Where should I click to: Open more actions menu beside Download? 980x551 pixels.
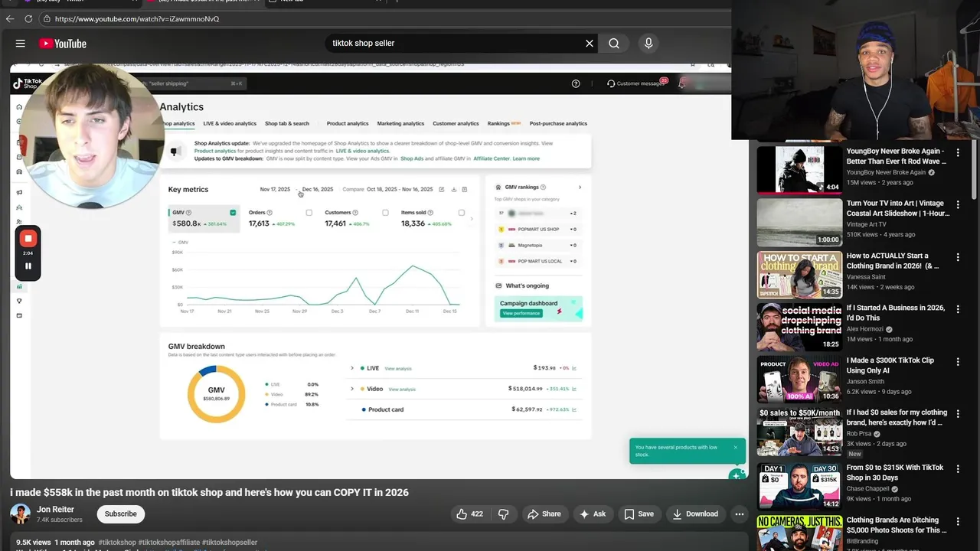tap(739, 514)
